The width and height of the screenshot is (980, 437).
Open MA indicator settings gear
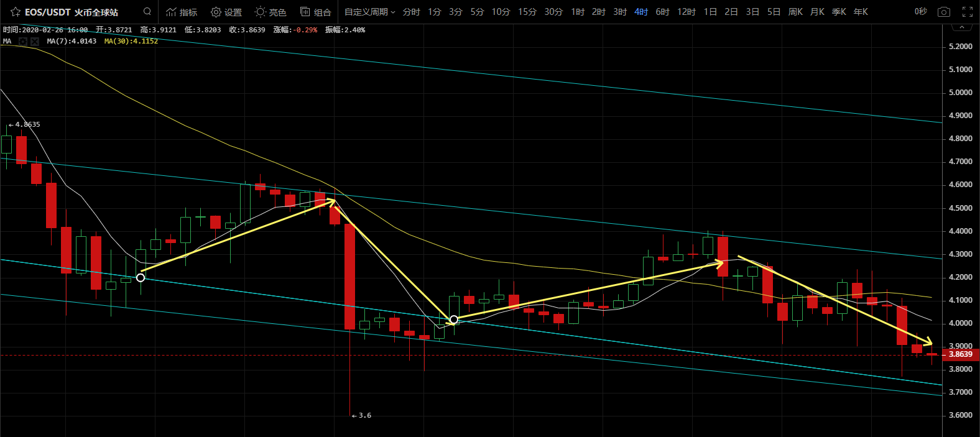[x=23, y=41]
